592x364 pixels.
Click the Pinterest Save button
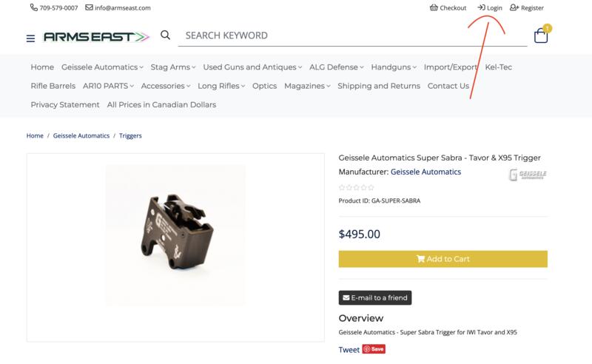[x=374, y=349]
